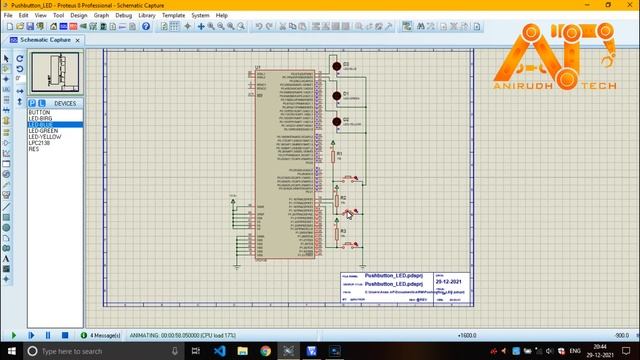Viewport: 640px width, 360px height.
Task: Open the File menu
Action: tap(8, 15)
